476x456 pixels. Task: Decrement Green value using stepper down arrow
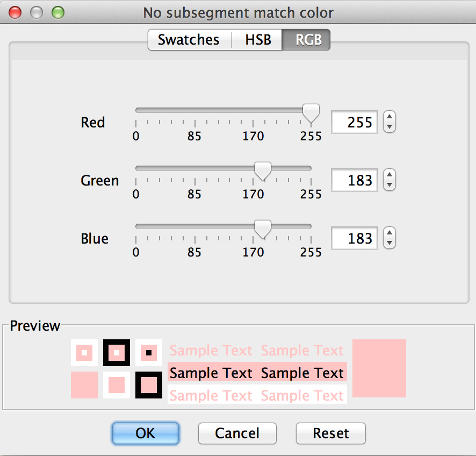point(390,185)
